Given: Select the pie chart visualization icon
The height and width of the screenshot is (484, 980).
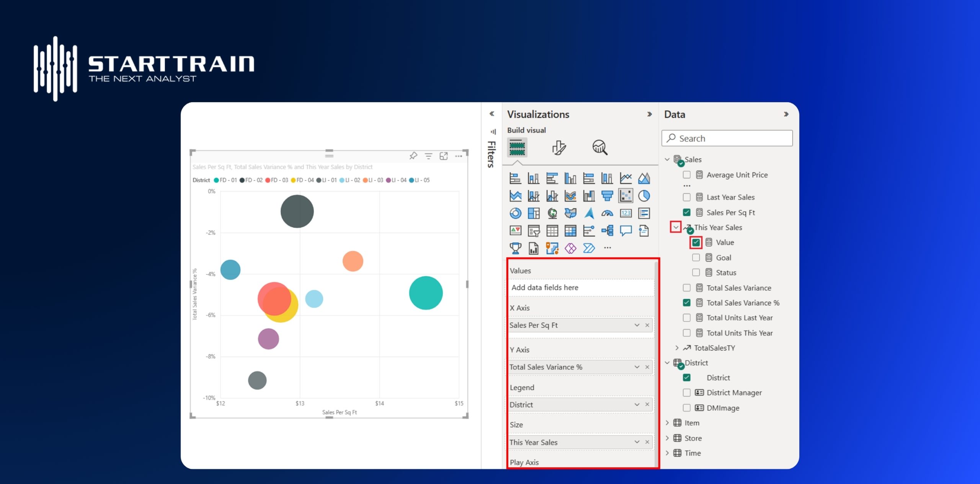Looking at the screenshot, I should [645, 196].
